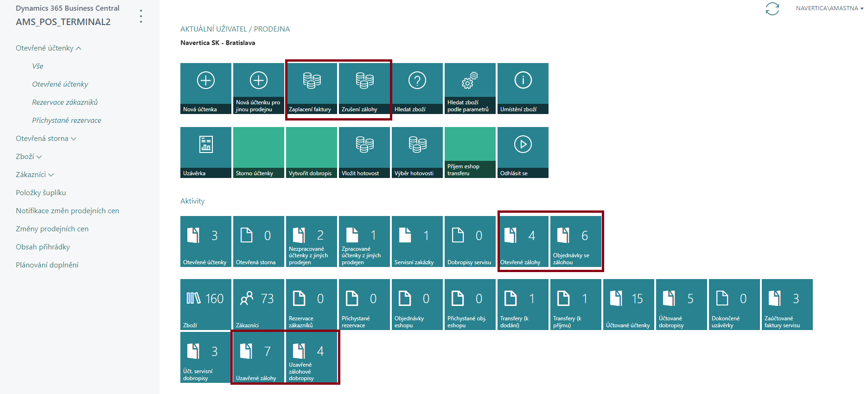Select Vše in the sidebar
The image size is (868, 394).
tap(38, 66)
